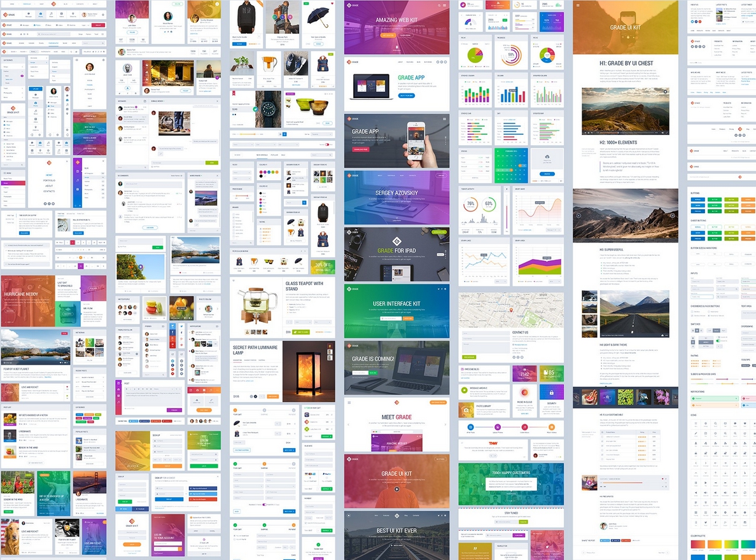This screenshot has height=560, width=756.
Task: Click orange Get Started button on Amazing Web Kit
Action: pyautogui.click(x=388, y=35)
